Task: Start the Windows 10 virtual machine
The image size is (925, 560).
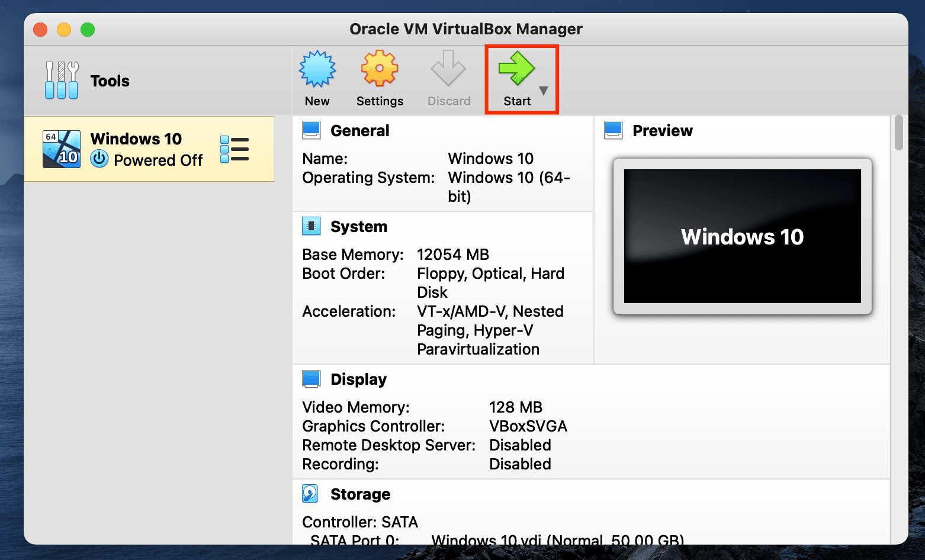Action: (x=518, y=68)
